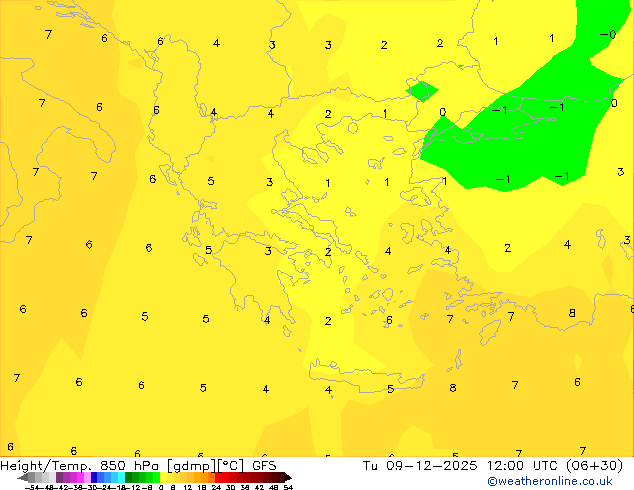The image size is (634, 490).
Task: Click the '(06+30)' forecast offset text
Action: tap(594, 466)
